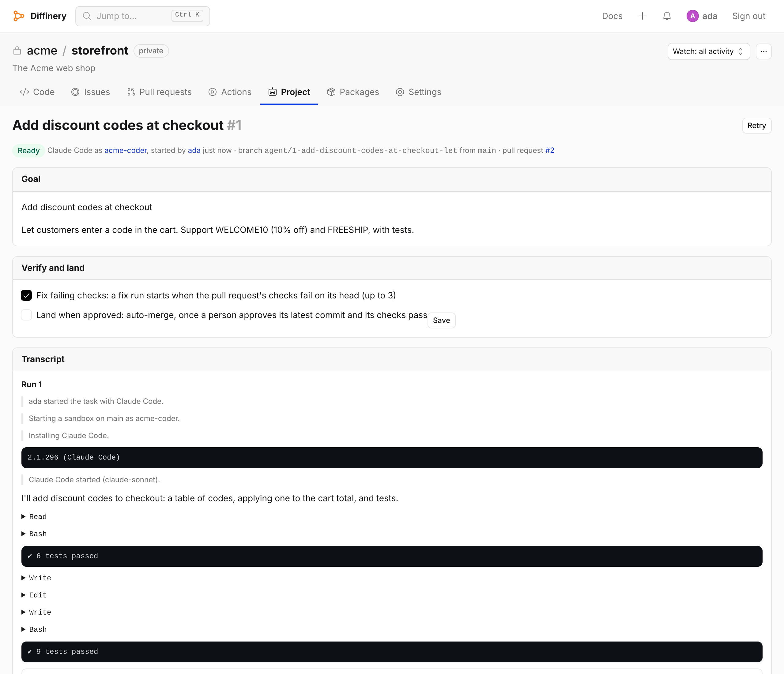This screenshot has width=784, height=674.
Task: Disable the Fix failing checks checkbox
Action: [26, 295]
